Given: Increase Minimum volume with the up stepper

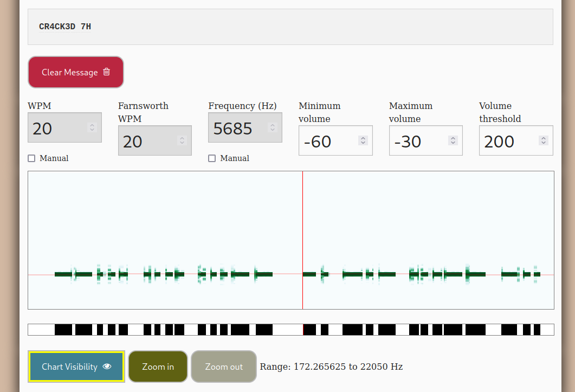Looking at the screenshot, I should point(363,138).
